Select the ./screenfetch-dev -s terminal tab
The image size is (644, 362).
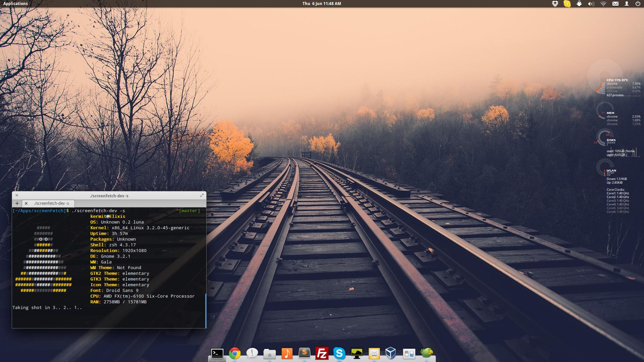tap(51, 203)
